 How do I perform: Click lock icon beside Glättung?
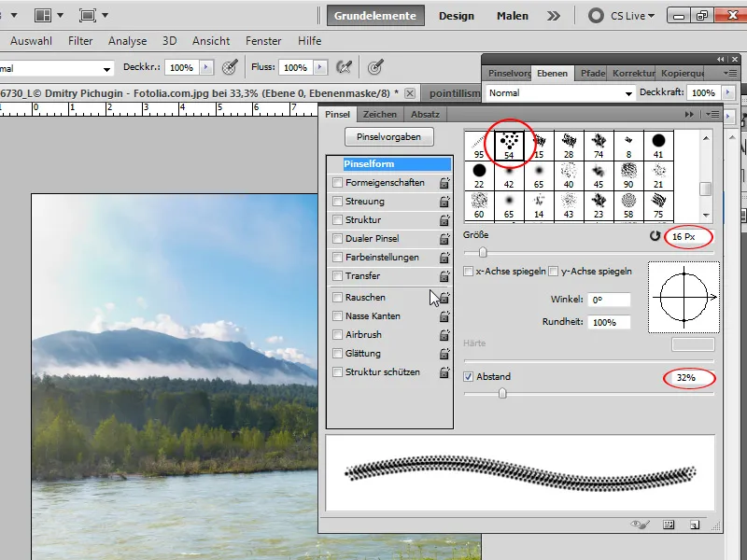[444, 354]
